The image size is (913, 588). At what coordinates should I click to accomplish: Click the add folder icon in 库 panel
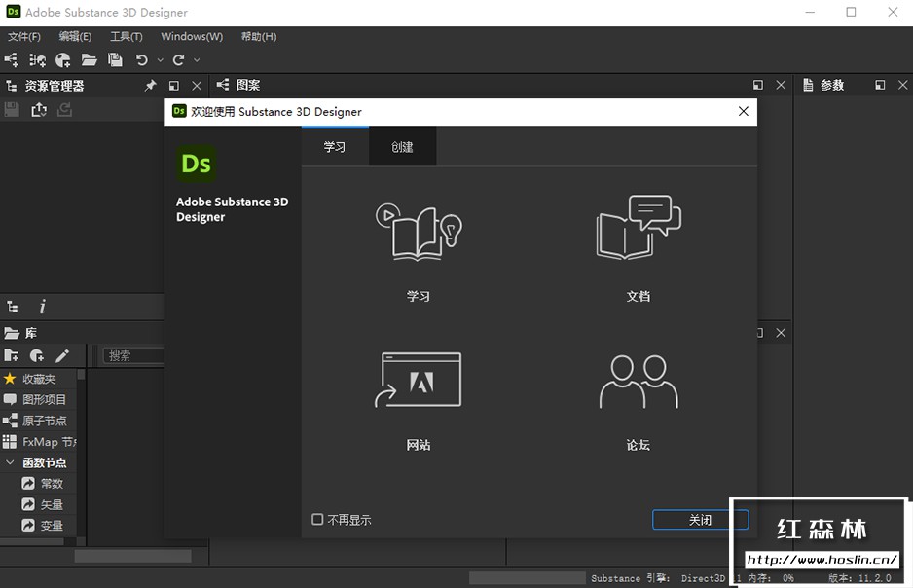12,356
